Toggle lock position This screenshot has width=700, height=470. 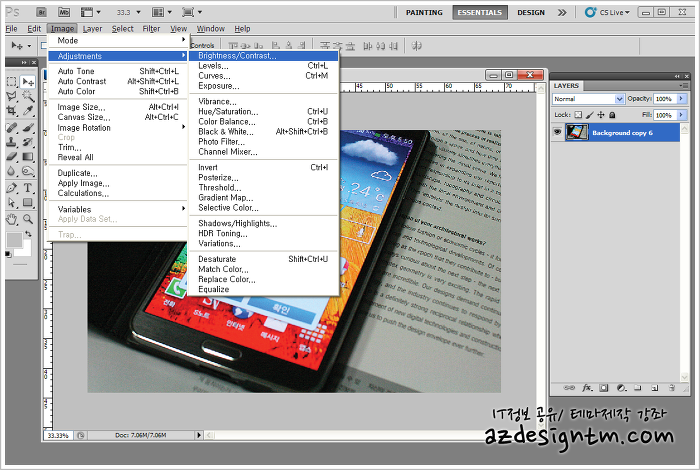(601, 115)
